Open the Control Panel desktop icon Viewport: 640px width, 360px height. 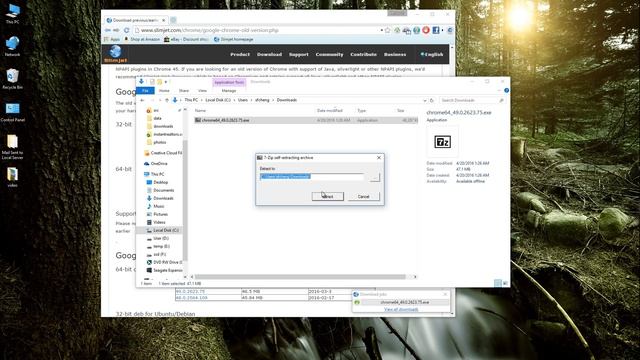point(13,111)
